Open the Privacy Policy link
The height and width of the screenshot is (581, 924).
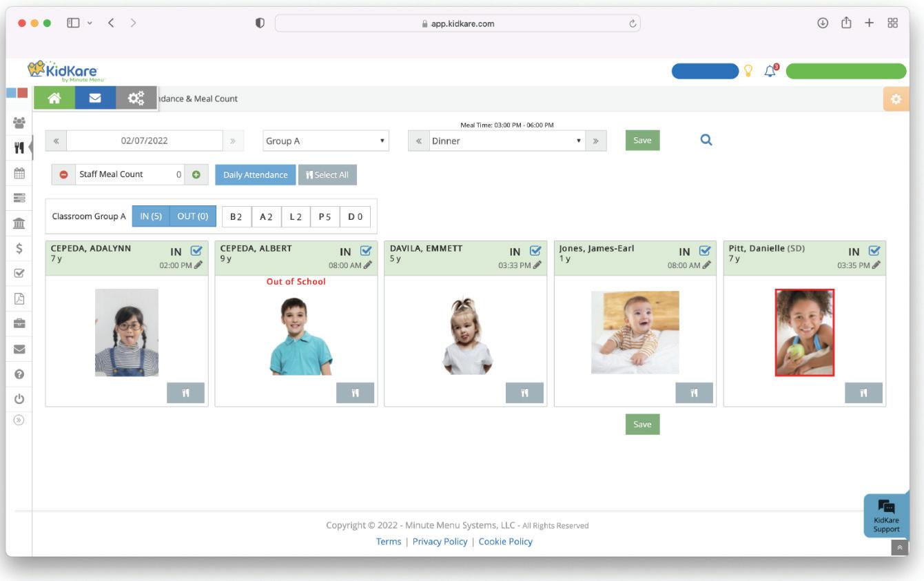[x=440, y=542]
